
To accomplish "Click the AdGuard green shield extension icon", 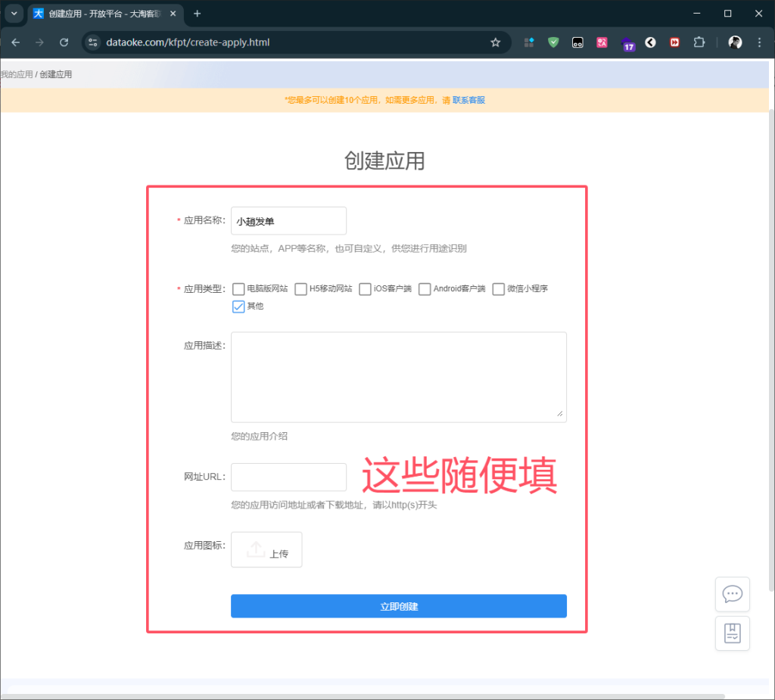I will coord(553,42).
